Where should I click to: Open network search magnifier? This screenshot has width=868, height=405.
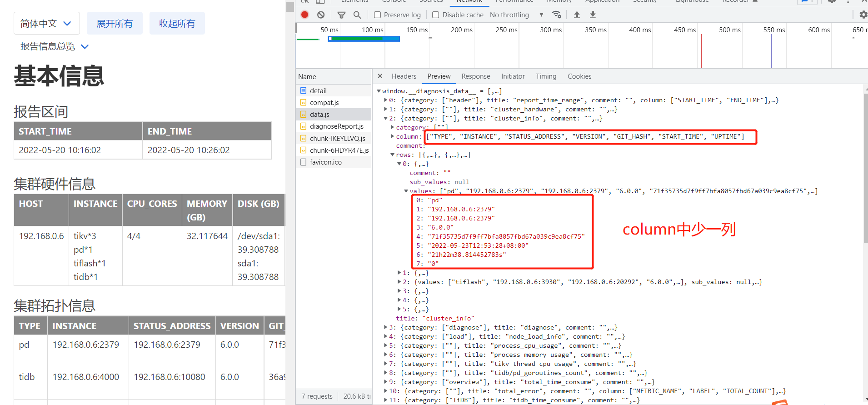click(357, 15)
